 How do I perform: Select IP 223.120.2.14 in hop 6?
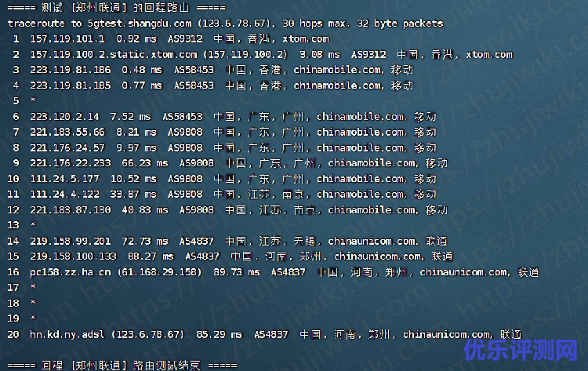(x=65, y=117)
